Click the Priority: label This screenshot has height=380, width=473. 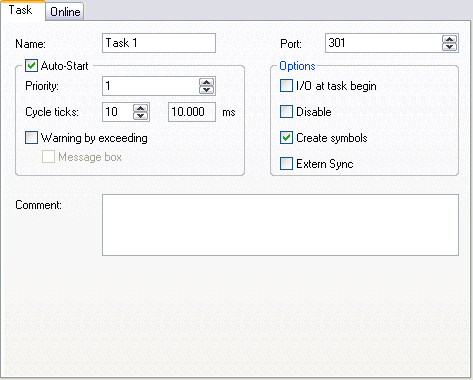point(42,86)
